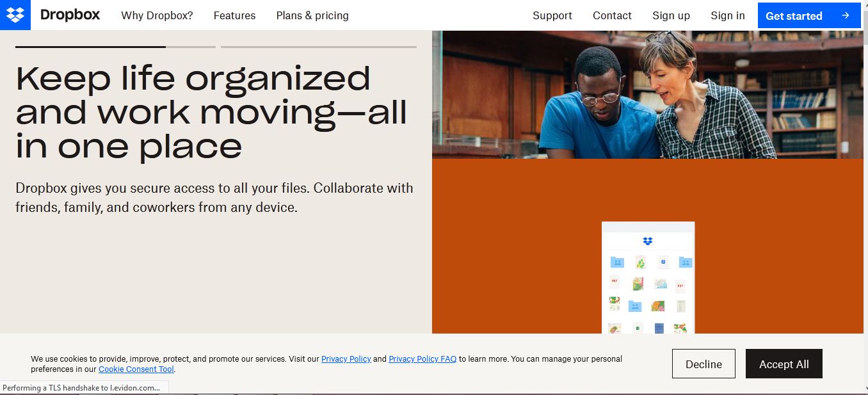Go to Plans & pricing
868x395 pixels.
pos(312,15)
